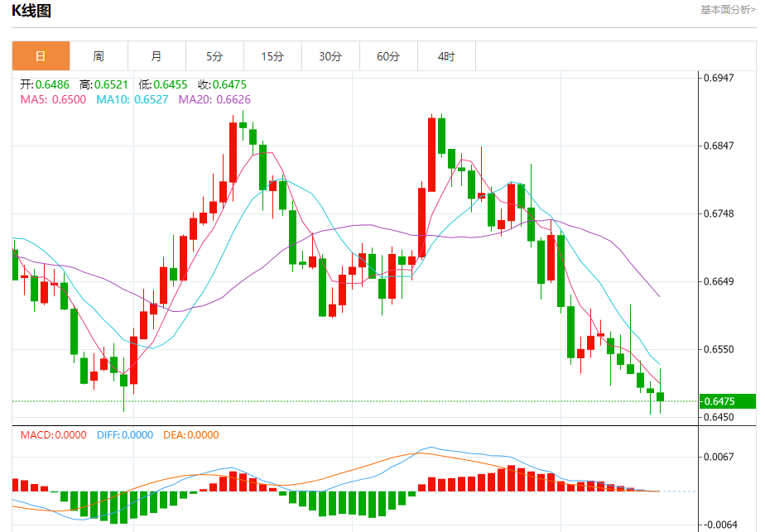Click the last green candlestick on the chart

tap(660, 397)
